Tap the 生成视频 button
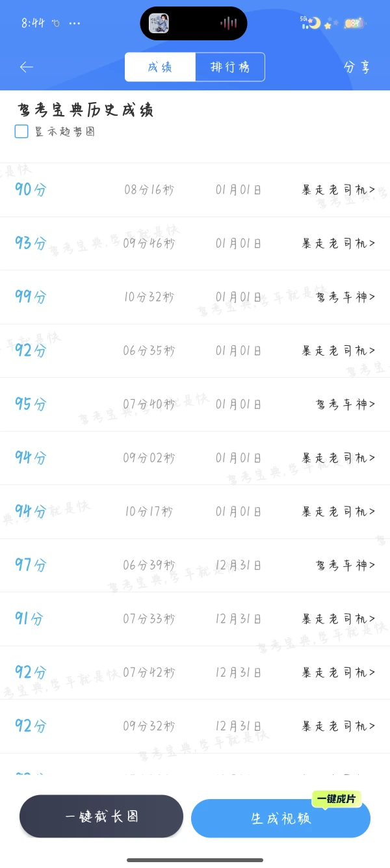This screenshot has width=390, height=868. 281,819
